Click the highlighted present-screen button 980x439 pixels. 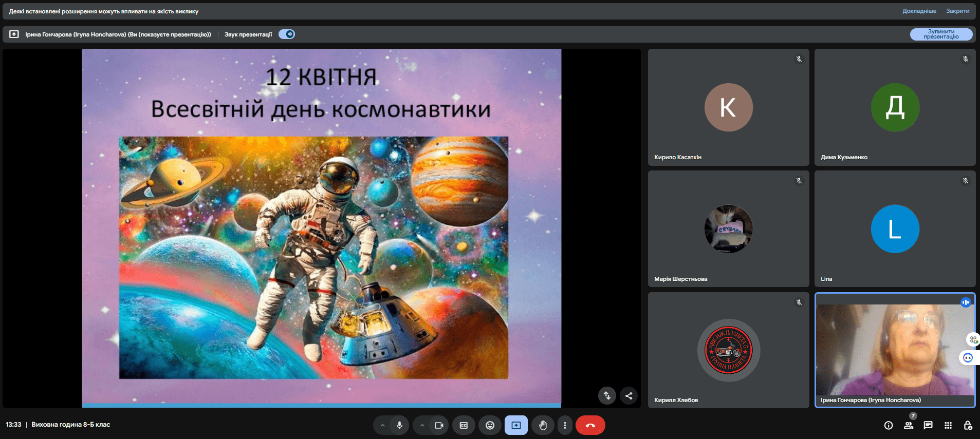(516, 425)
